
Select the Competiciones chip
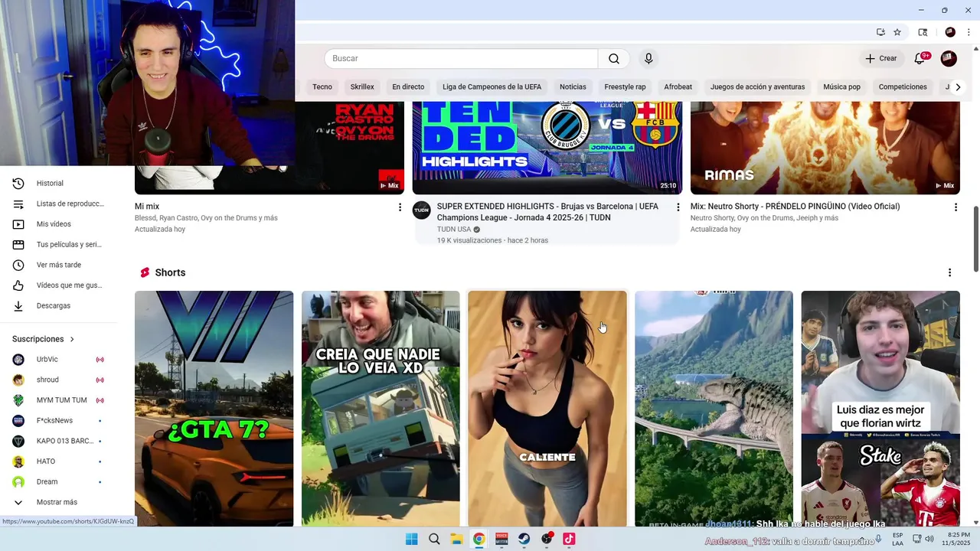click(x=903, y=87)
